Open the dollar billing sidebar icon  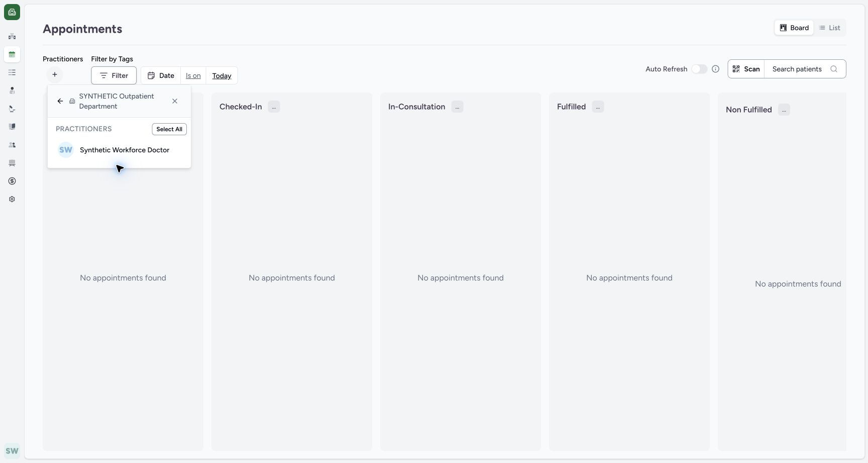[12, 181]
